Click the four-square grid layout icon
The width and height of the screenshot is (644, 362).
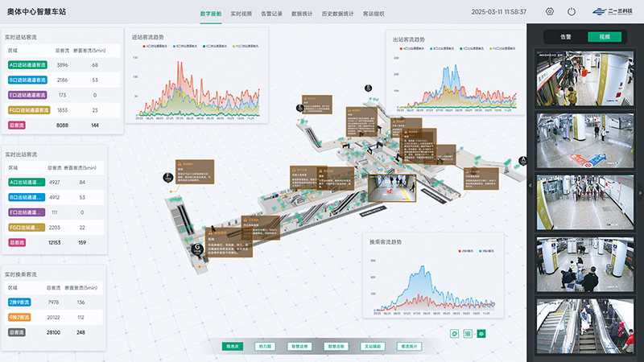point(468,332)
